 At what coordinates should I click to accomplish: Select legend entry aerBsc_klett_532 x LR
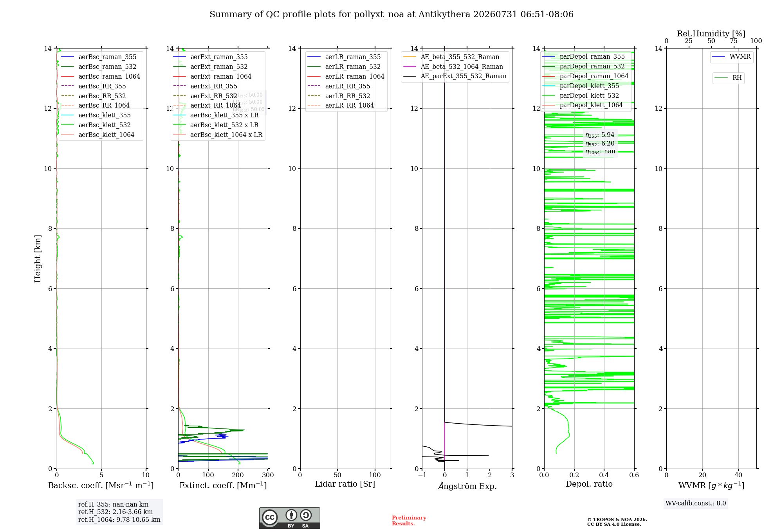216,125
